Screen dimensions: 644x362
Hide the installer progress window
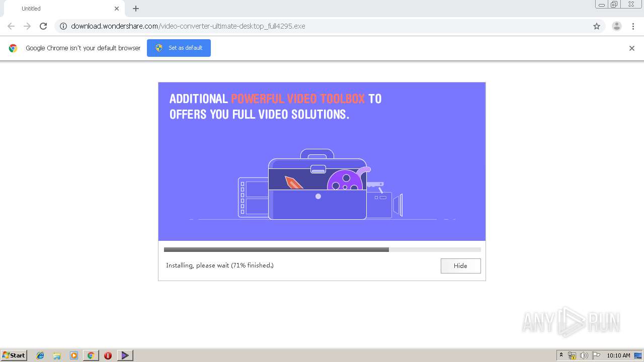coord(460,265)
